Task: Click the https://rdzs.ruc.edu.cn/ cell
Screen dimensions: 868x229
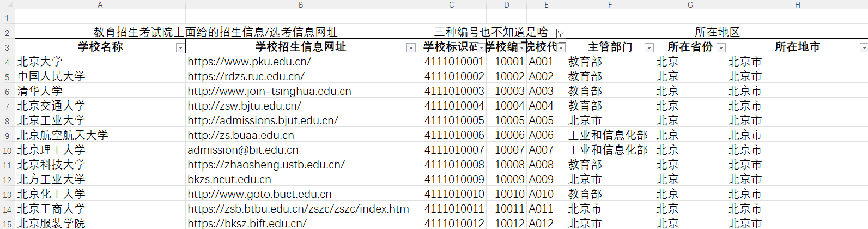Action: point(301,76)
